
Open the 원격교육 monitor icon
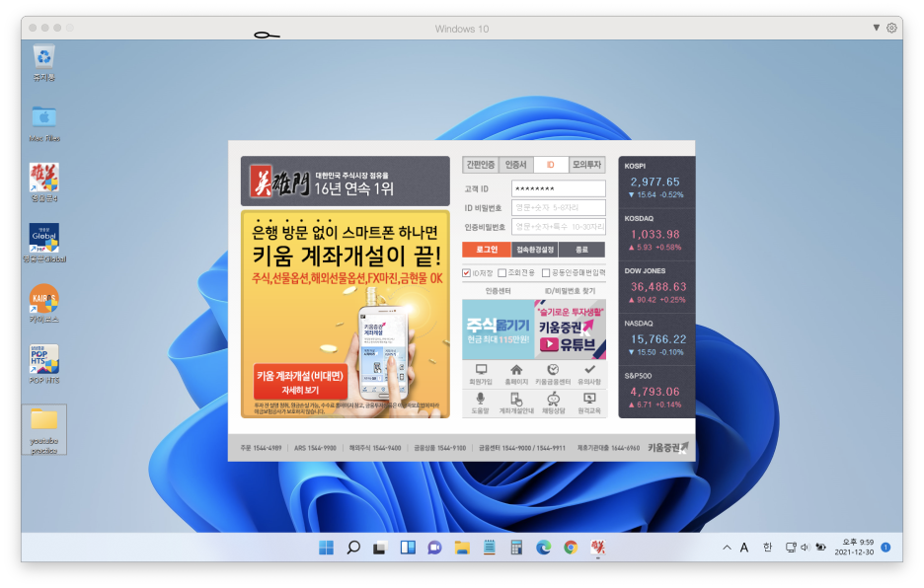[589, 404]
